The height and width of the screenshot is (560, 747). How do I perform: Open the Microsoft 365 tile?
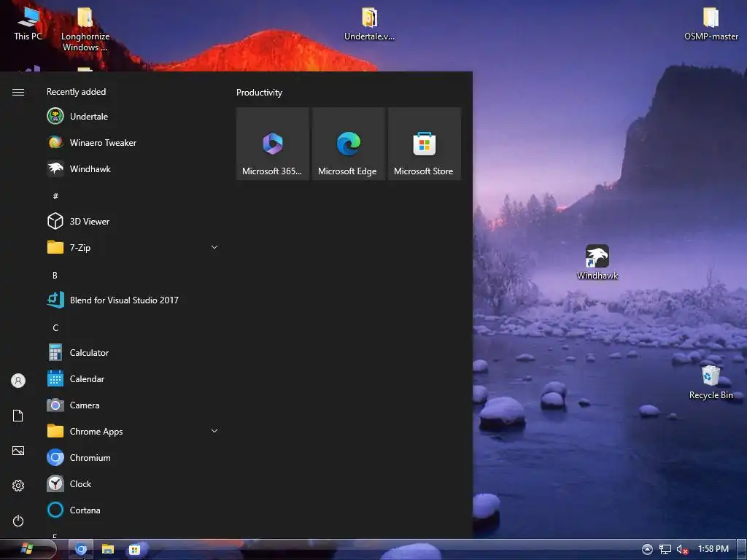tap(273, 144)
